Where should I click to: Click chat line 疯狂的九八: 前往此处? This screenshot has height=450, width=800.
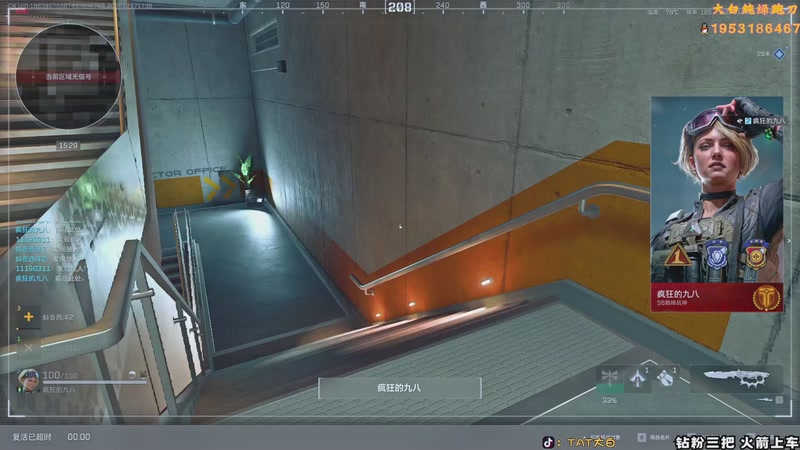pos(50,279)
